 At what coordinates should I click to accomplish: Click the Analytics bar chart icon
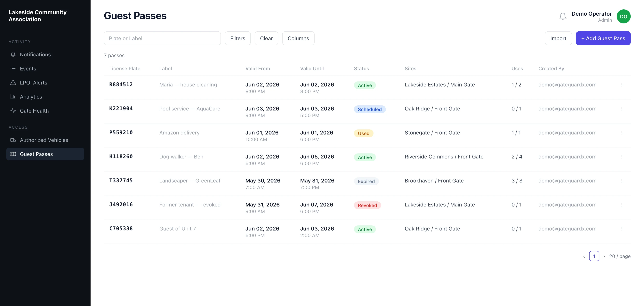[13, 96]
